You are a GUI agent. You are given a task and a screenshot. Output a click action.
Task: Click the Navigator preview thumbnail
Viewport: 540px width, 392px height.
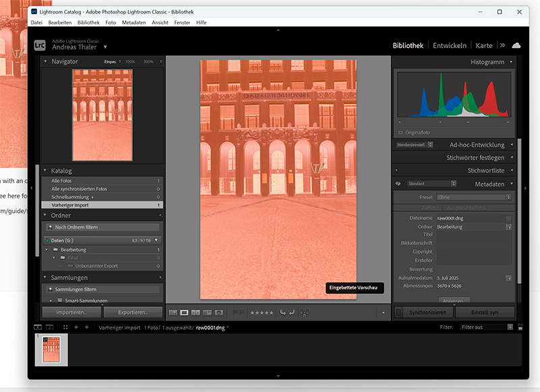103,115
